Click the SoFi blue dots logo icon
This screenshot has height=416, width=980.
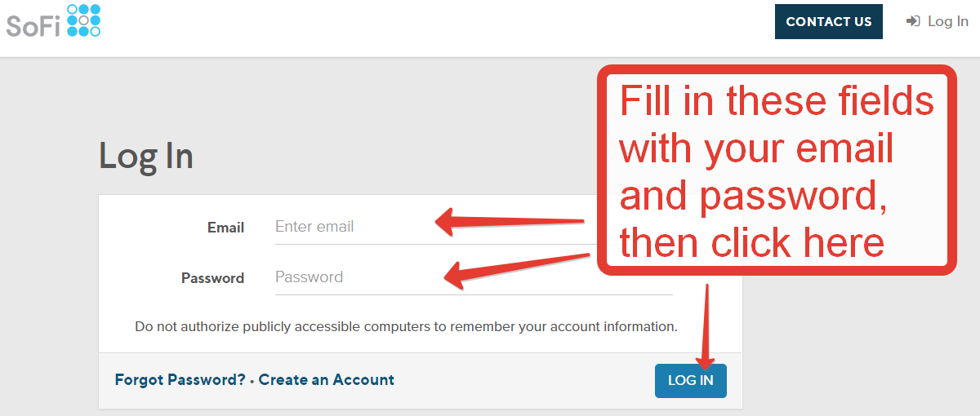tap(83, 20)
